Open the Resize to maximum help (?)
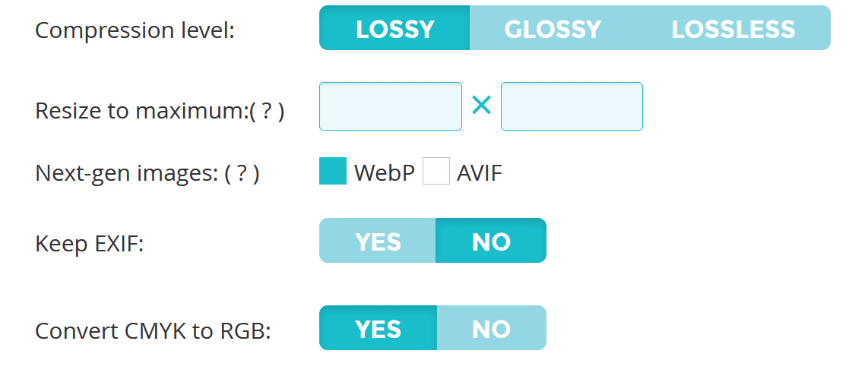This screenshot has width=868, height=379. (x=267, y=112)
